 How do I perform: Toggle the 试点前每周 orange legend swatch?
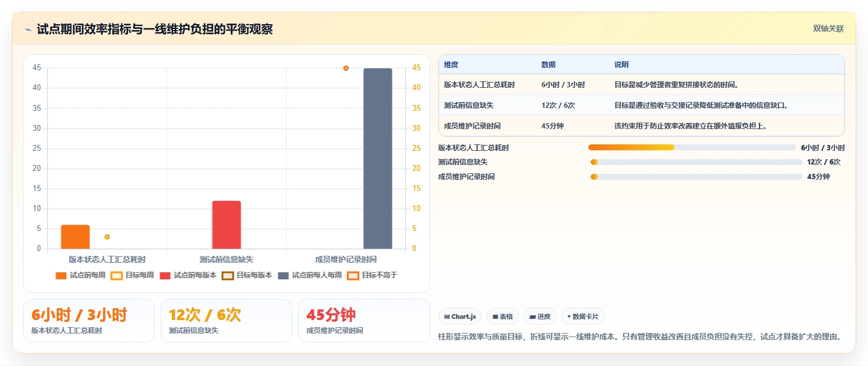click(x=61, y=275)
